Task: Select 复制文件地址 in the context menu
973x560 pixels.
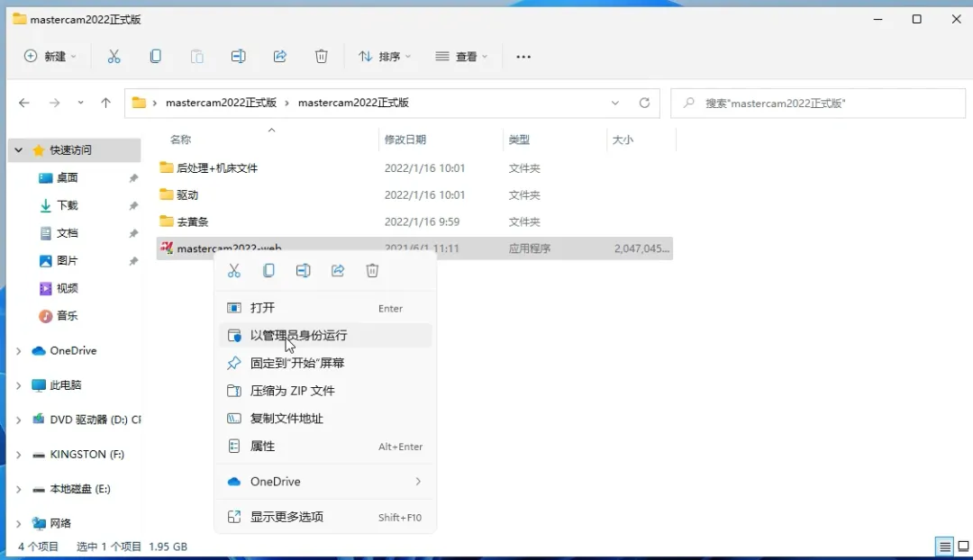Action: tap(325, 419)
